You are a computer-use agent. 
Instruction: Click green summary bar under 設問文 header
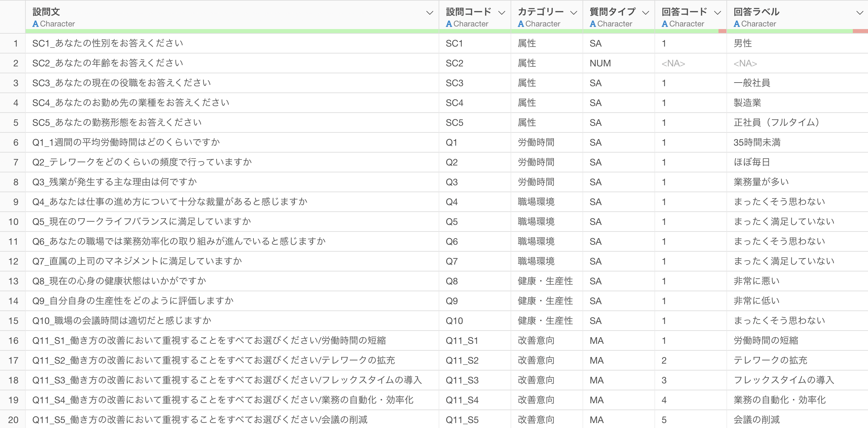coord(232,31)
